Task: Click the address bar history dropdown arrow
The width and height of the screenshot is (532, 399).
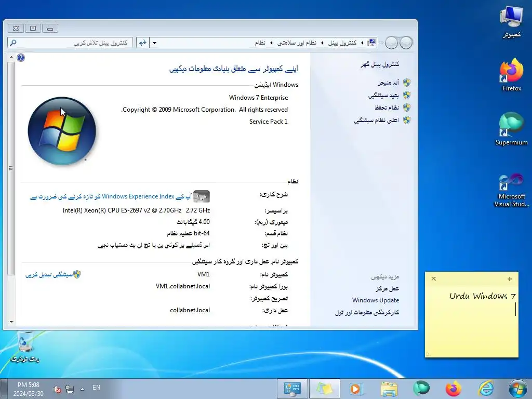Action: (x=154, y=43)
